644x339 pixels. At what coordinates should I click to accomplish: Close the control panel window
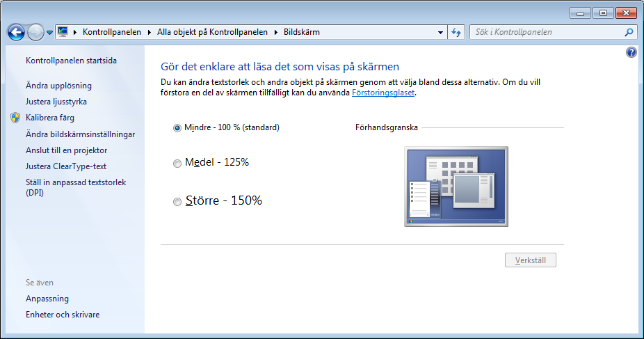[626, 13]
